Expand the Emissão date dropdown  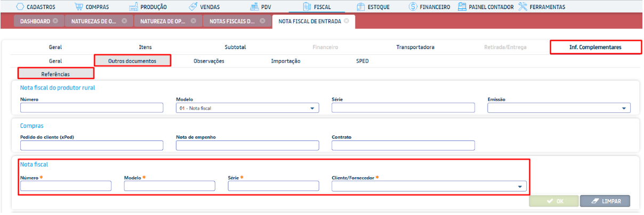[624, 109]
